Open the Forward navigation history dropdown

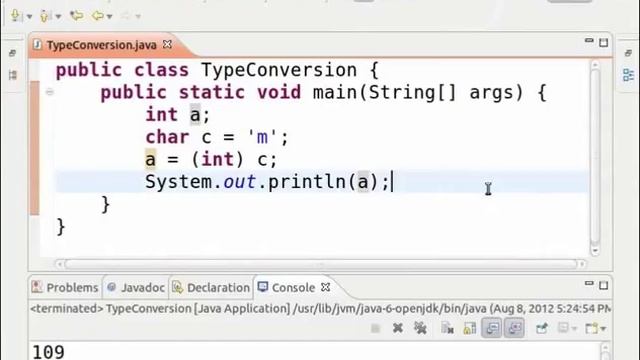138,17
